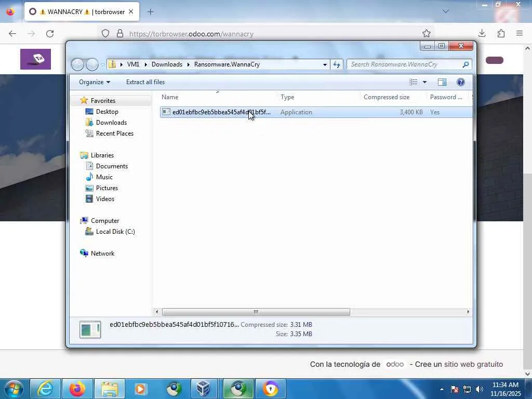Viewport: 532px width, 399px height.
Task: Open the Organize menu
Action: [95, 82]
